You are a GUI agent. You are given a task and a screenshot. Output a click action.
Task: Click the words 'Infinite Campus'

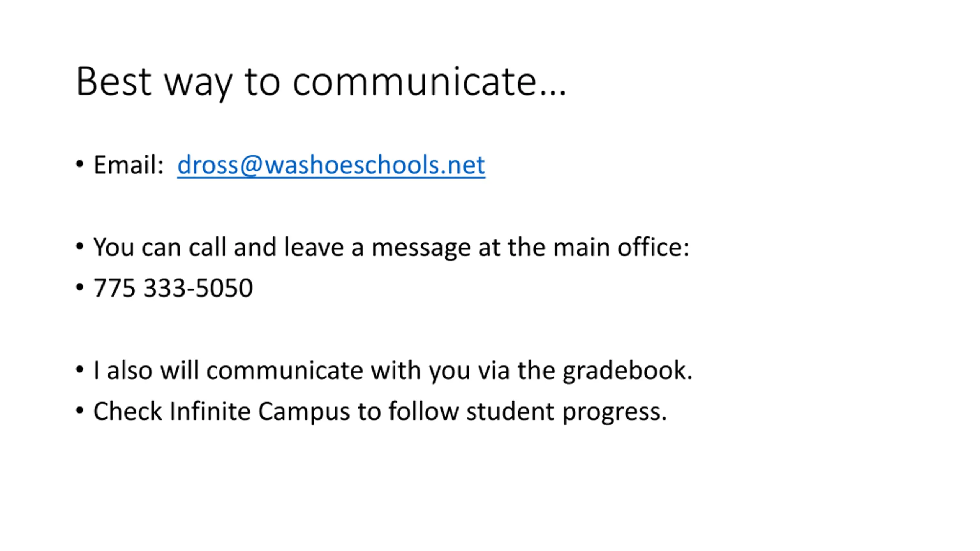click(260, 411)
